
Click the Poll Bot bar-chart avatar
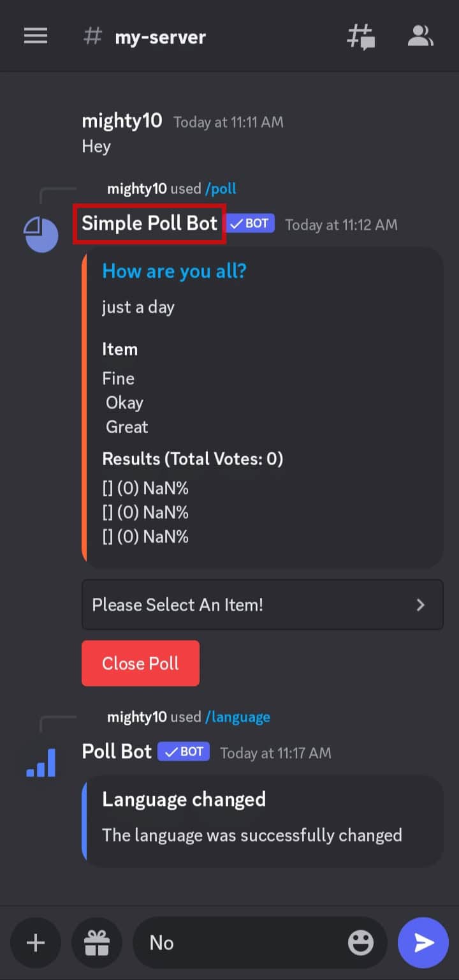click(x=40, y=761)
